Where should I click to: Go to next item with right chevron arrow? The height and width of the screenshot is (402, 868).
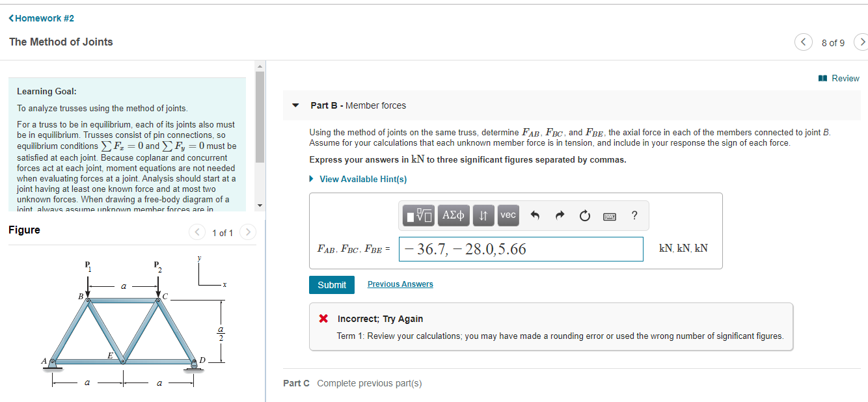coord(861,42)
